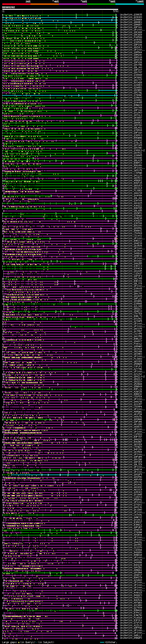Click UniRef100_Q9FS16 hit
Screen dimensions: 146x644
click(x=131, y=110)
